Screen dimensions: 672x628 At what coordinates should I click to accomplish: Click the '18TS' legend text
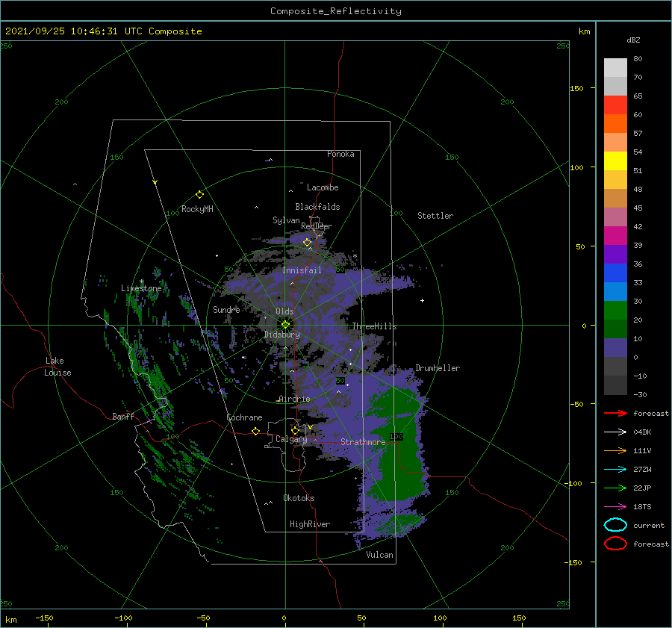642,507
